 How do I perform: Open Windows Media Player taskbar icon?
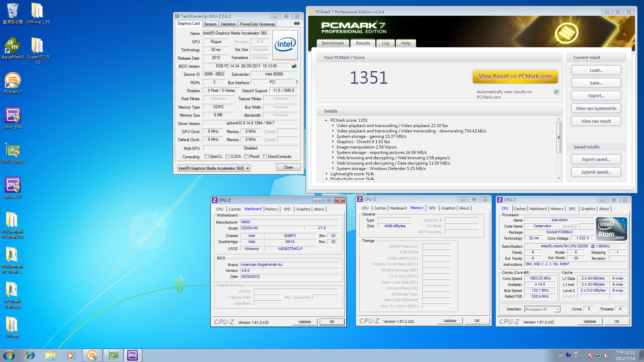pyautogui.click(x=71, y=355)
